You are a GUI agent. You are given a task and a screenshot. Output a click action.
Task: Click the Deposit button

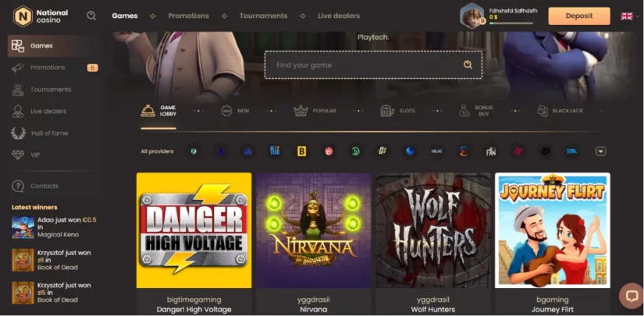[579, 16]
